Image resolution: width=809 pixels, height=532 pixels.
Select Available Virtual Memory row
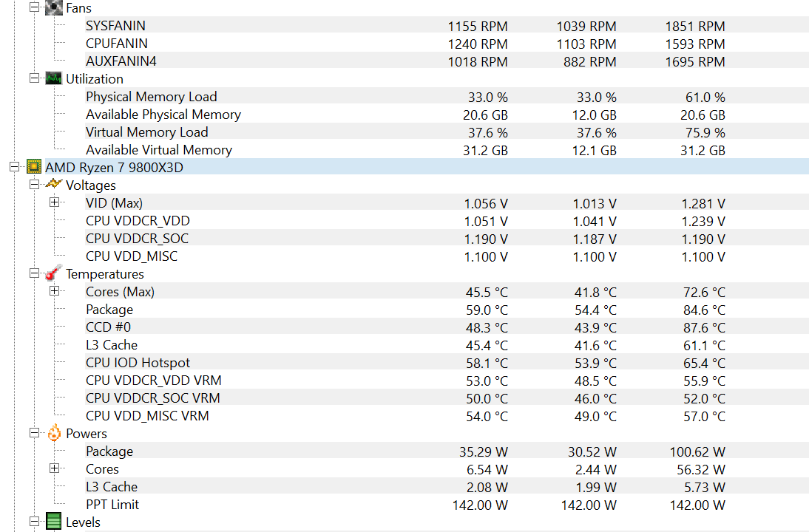tap(447, 150)
